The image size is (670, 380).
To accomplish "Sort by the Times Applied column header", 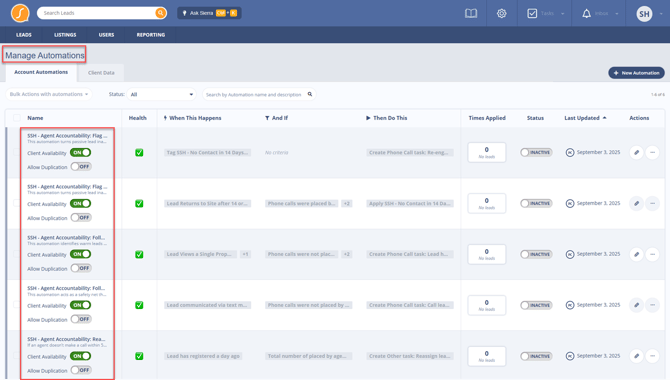I will point(487,118).
